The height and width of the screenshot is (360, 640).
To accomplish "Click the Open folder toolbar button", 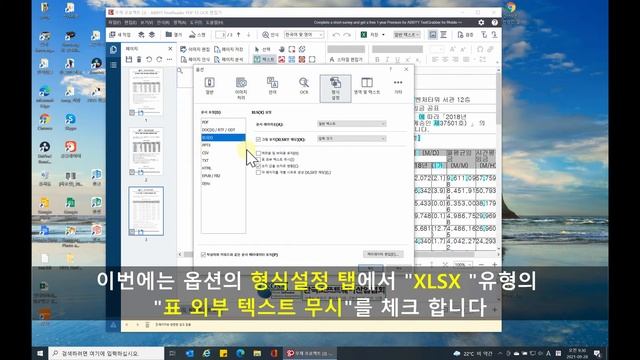I will click(174, 35).
